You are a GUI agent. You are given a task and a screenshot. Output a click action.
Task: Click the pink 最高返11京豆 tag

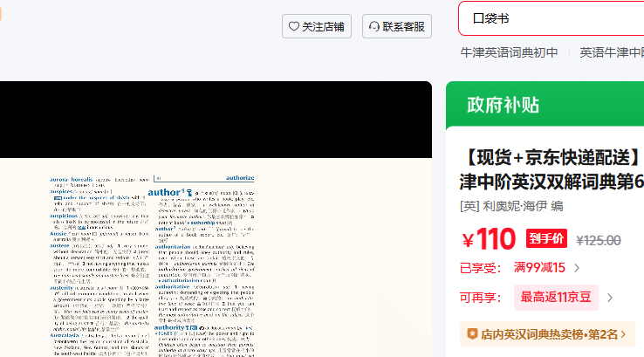(x=556, y=298)
